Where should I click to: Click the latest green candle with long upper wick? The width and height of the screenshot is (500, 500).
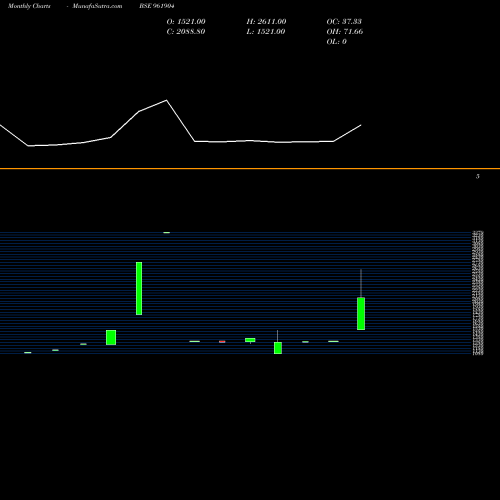pos(361,313)
